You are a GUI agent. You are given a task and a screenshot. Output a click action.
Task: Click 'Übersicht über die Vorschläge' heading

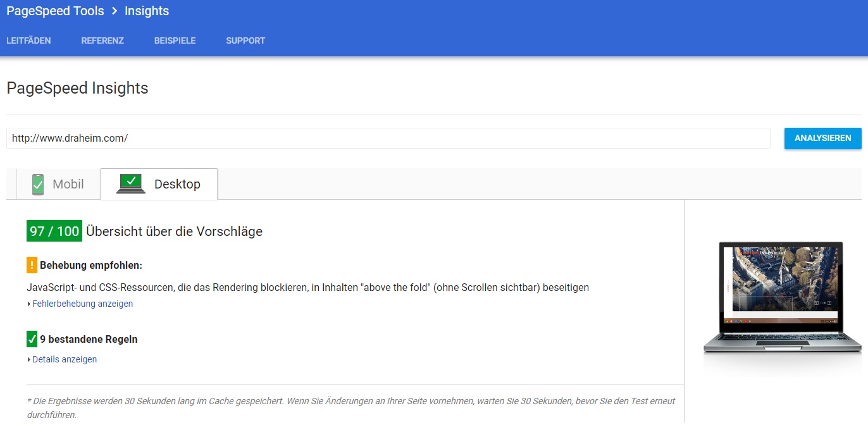[x=174, y=231]
